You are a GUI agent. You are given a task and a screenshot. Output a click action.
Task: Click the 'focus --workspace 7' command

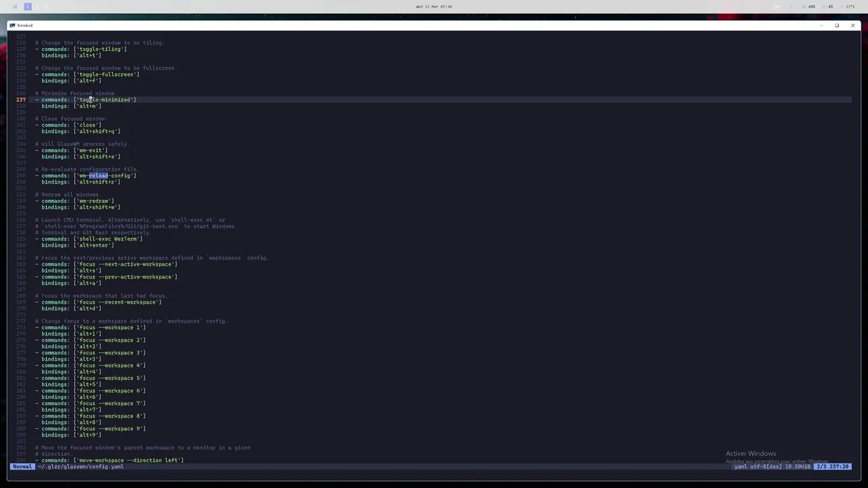point(111,403)
